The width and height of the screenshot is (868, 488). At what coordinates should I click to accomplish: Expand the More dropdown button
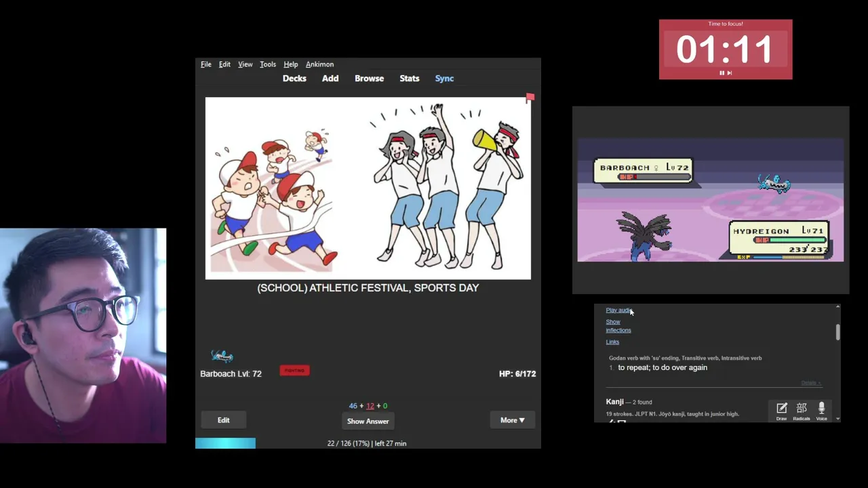pyautogui.click(x=512, y=420)
